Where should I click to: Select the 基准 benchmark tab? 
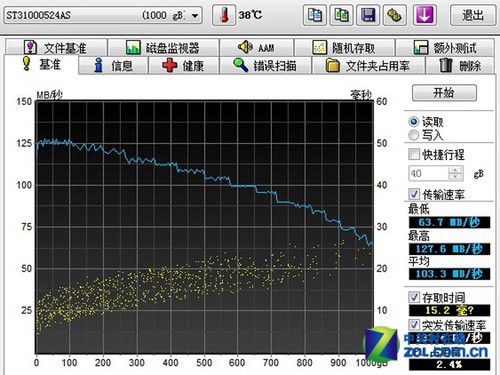(x=41, y=64)
